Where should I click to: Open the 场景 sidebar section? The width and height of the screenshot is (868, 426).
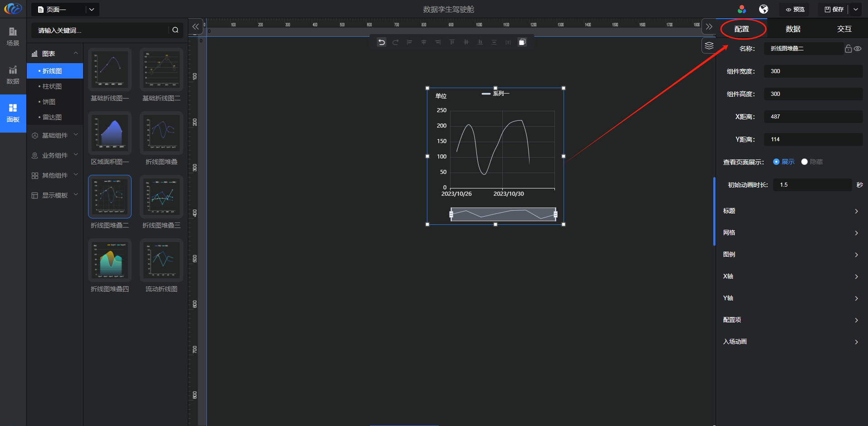tap(13, 36)
